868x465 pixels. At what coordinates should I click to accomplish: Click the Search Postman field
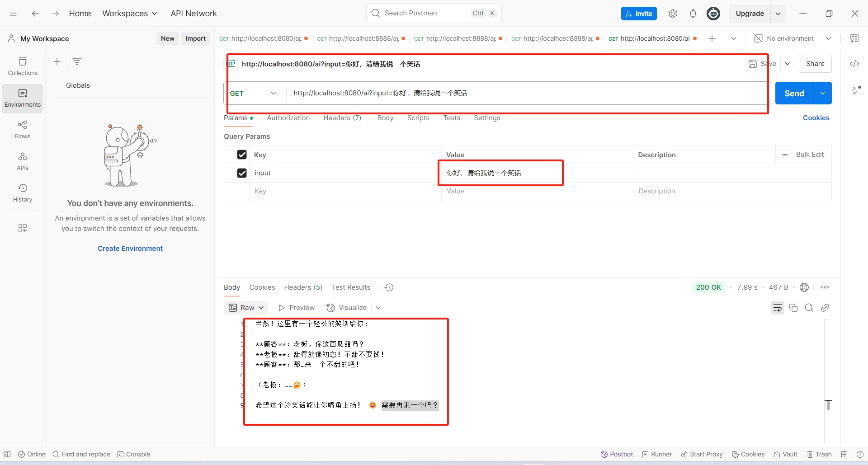(434, 13)
